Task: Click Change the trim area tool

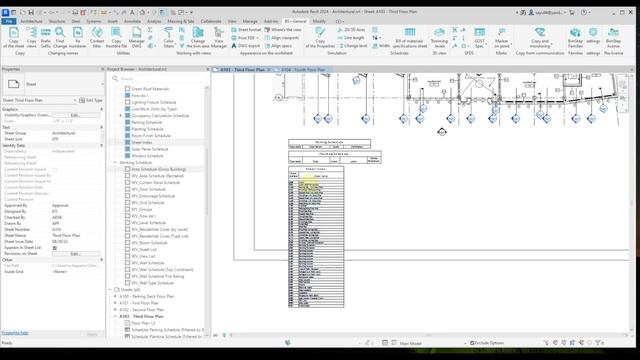Action: click(x=198, y=38)
